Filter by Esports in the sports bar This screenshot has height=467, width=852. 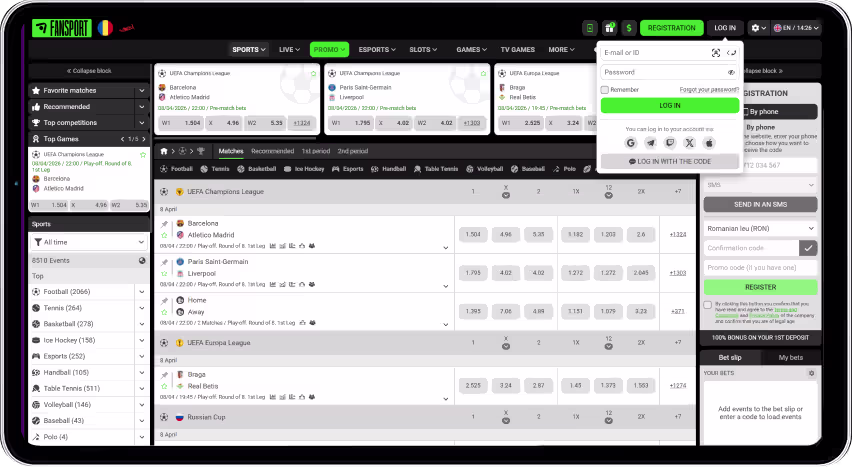tap(347, 169)
